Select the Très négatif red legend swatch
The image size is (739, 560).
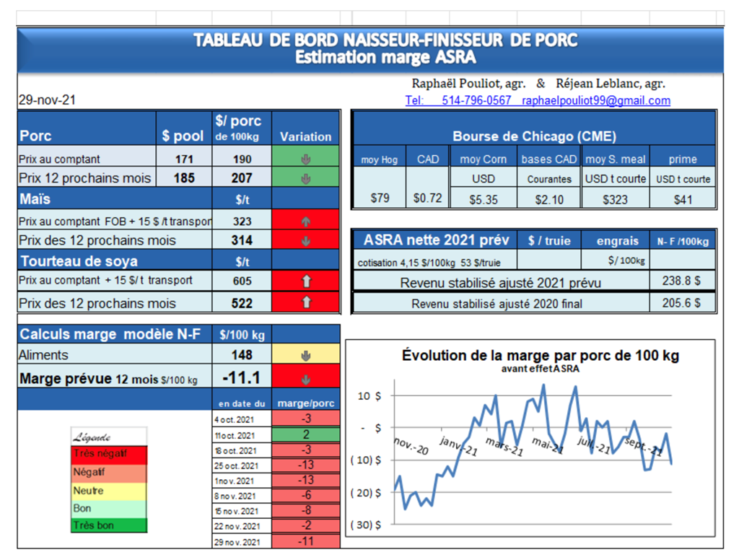109,454
